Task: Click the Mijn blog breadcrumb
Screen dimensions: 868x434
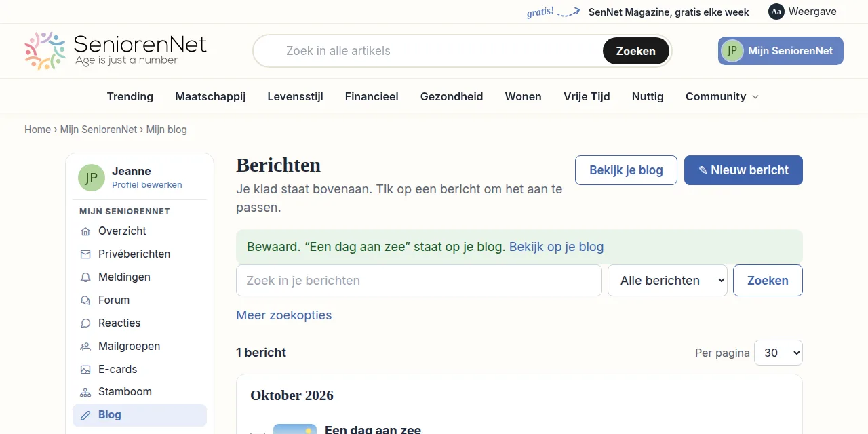Action: pos(167,130)
